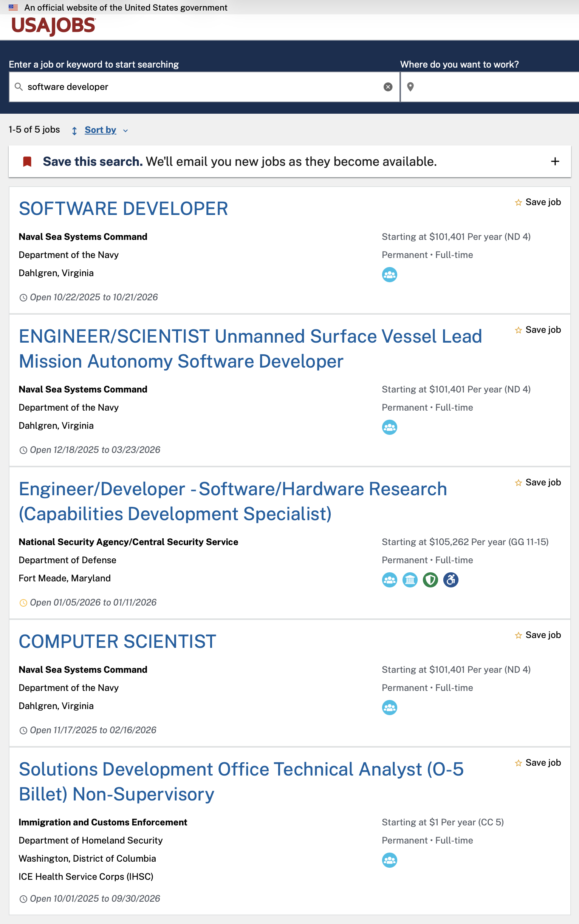Click clock icon by Open 11/17/2025 dates

coord(23,730)
